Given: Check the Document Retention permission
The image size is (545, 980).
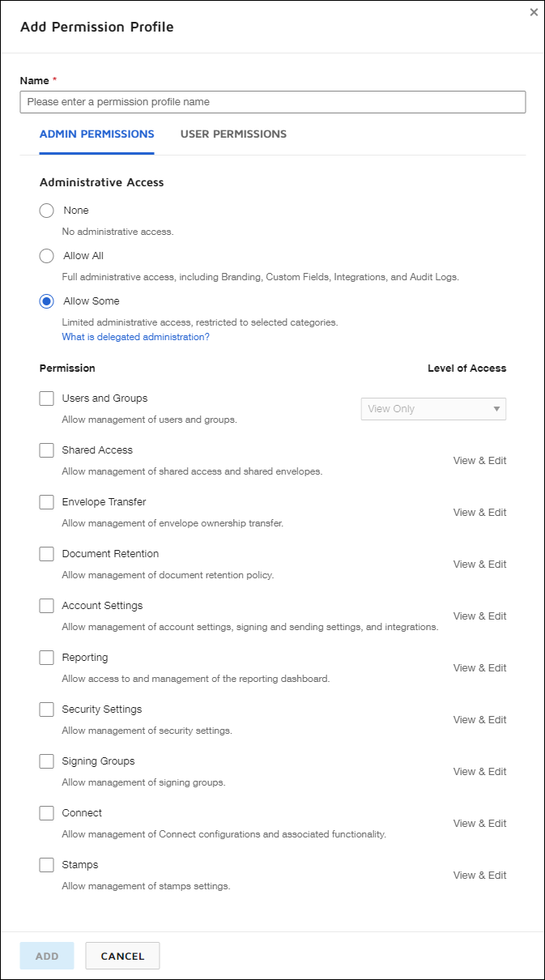Looking at the screenshot, I should tap(46, 553).
